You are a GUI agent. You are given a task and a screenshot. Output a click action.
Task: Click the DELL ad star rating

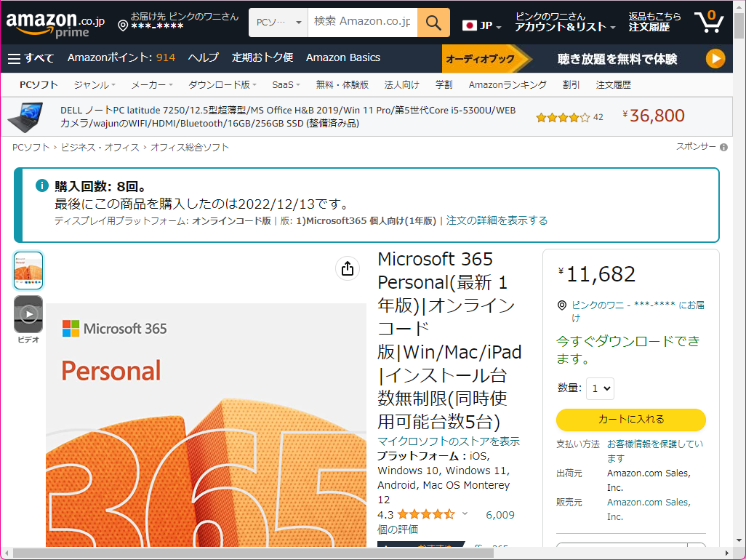(563, 118)
